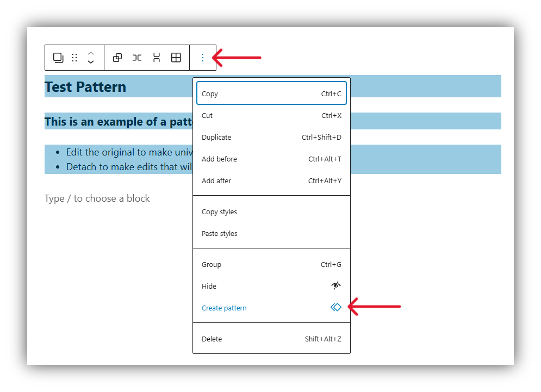Open the three-dot block options menu
This screenshot has width=541, height=392.
pyautogui.click(x=203, y=58)
